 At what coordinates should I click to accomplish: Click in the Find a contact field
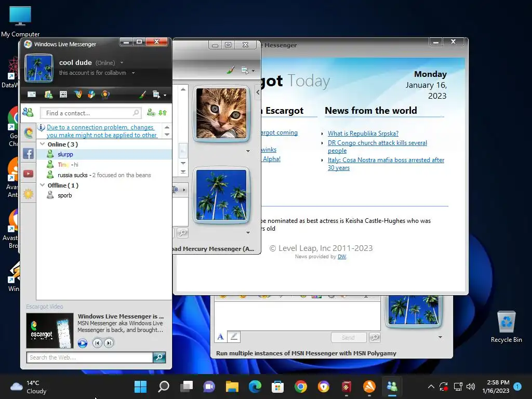pos(90,113)
